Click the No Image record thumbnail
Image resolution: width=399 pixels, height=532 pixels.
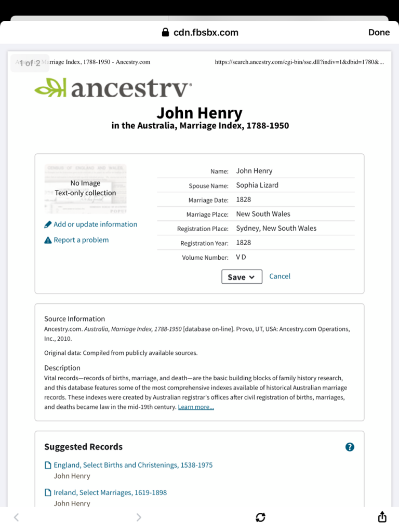(x=86, y=189)
